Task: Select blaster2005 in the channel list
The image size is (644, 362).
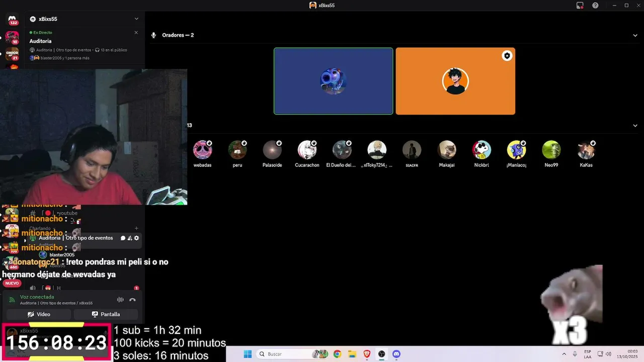Action: pos(62,255)
